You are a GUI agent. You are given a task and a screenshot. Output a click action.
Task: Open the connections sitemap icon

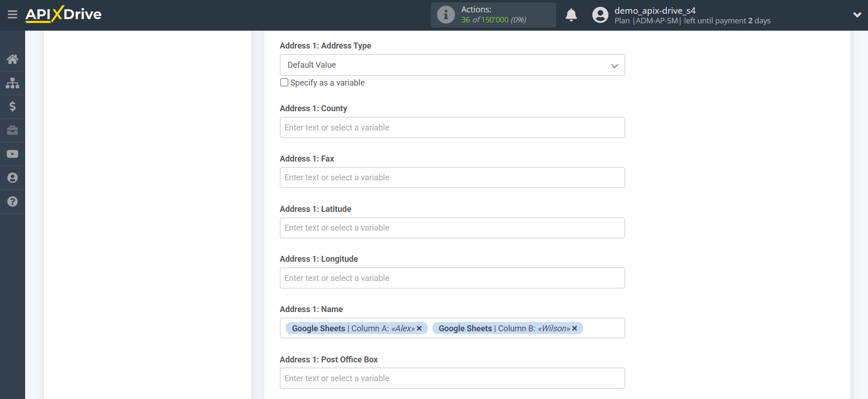(12, 83)
